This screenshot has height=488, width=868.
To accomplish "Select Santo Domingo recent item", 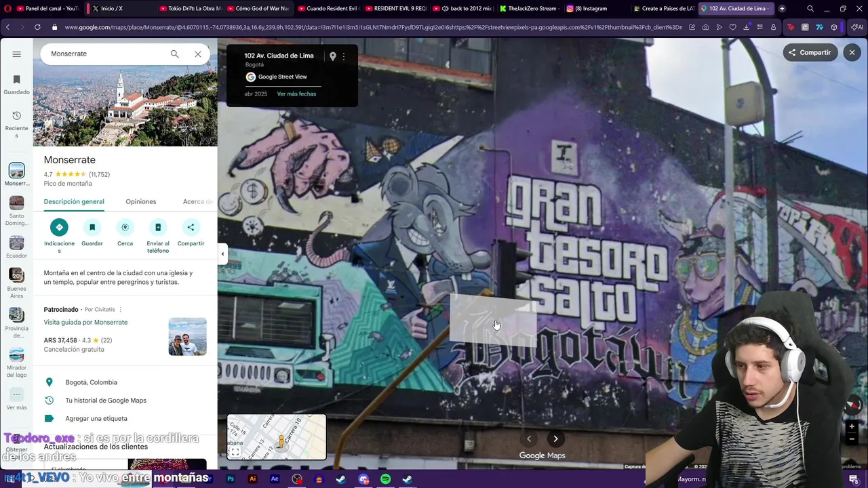I will click(x=16, y=211).
